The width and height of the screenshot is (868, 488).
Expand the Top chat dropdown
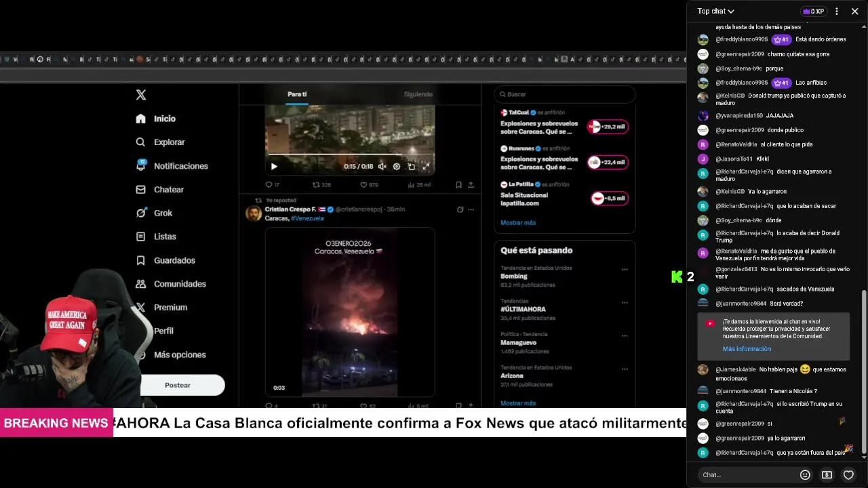coord(716,12)
